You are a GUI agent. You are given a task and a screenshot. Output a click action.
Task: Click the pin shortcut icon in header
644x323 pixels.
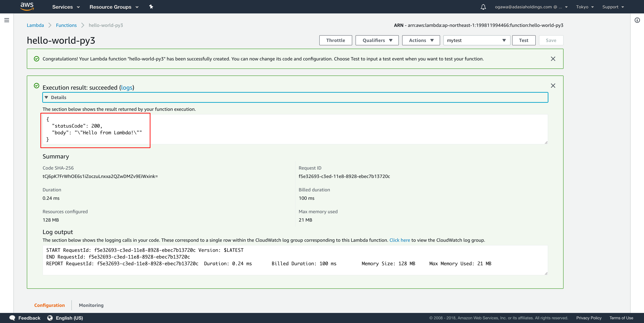click(151, 7)
